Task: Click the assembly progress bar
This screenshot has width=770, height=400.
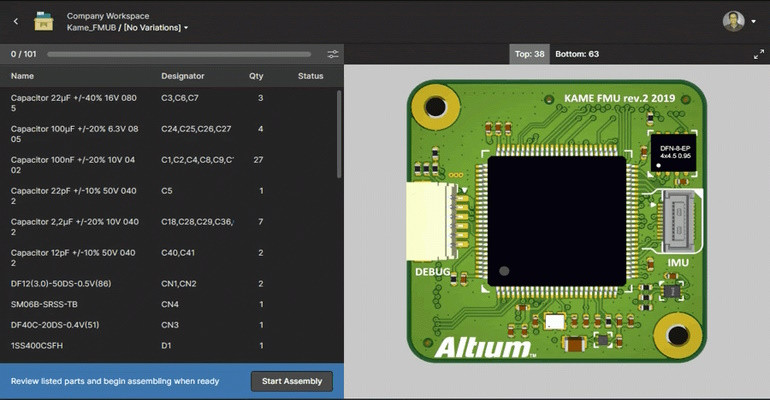Action: tap(179, 54)
